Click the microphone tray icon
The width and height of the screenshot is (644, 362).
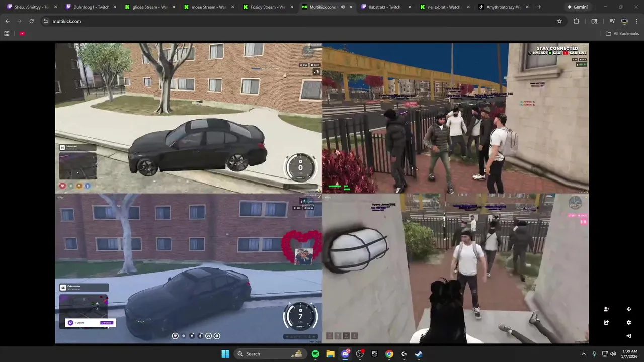[x=594, y=354]
